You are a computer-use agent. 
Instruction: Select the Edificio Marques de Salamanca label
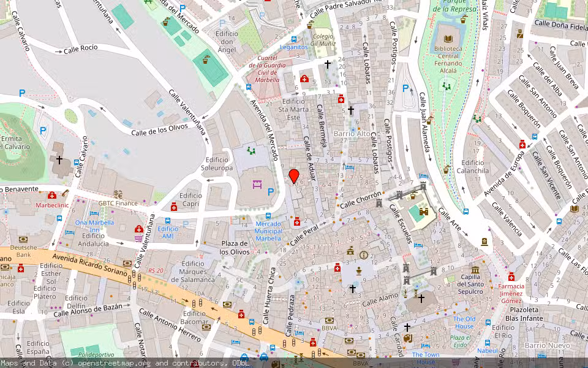tap(193, 272)
